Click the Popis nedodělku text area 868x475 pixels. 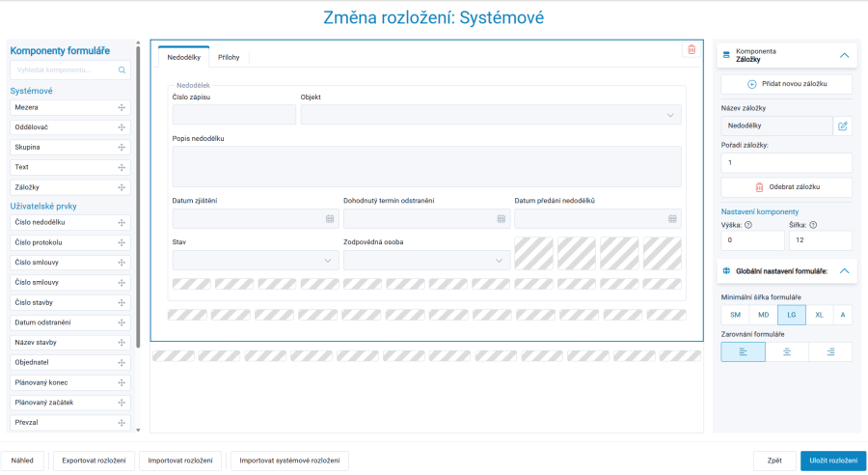[x=427, y=167]
